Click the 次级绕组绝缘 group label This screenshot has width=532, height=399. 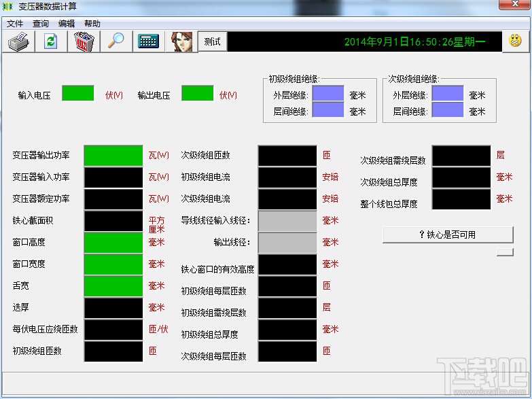413,79
